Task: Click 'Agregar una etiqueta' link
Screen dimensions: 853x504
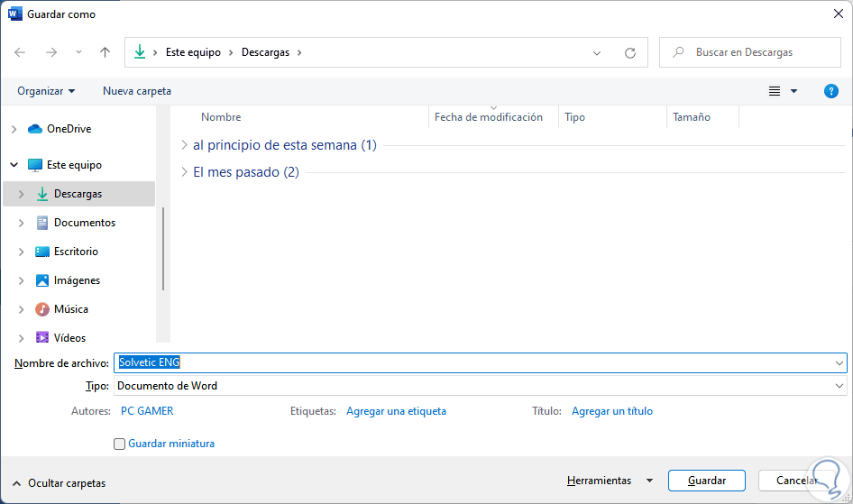Action: click(396, 411)
